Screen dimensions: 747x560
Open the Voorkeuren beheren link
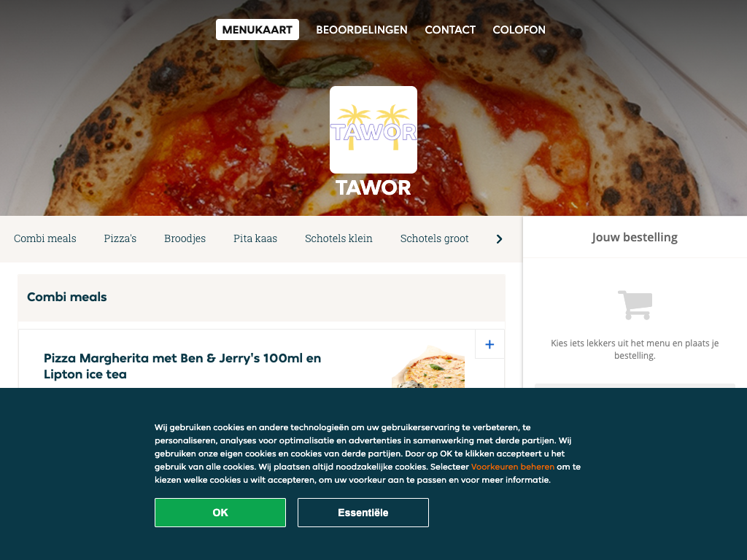click(x=513, y=467)
